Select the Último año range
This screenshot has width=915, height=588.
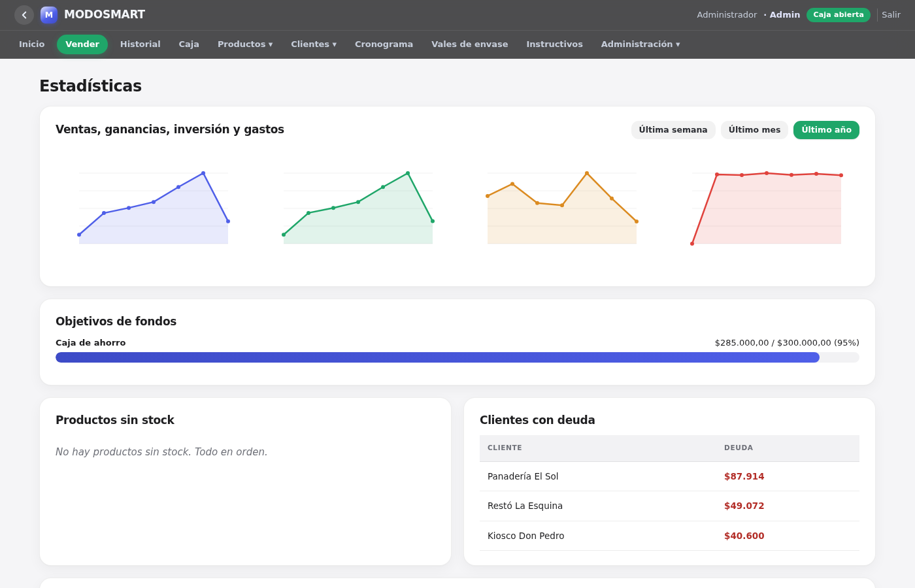[826, 130]
